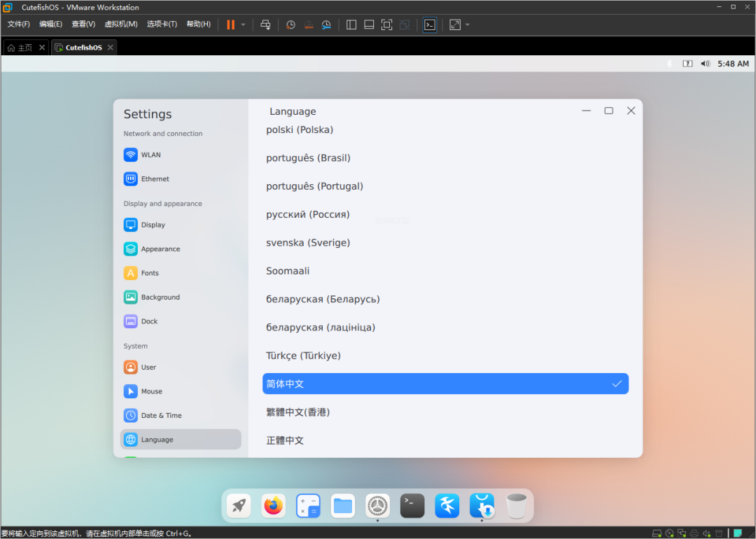Open WLAN settings in the sidebar
756x539 pixels.
click(181, 155)
